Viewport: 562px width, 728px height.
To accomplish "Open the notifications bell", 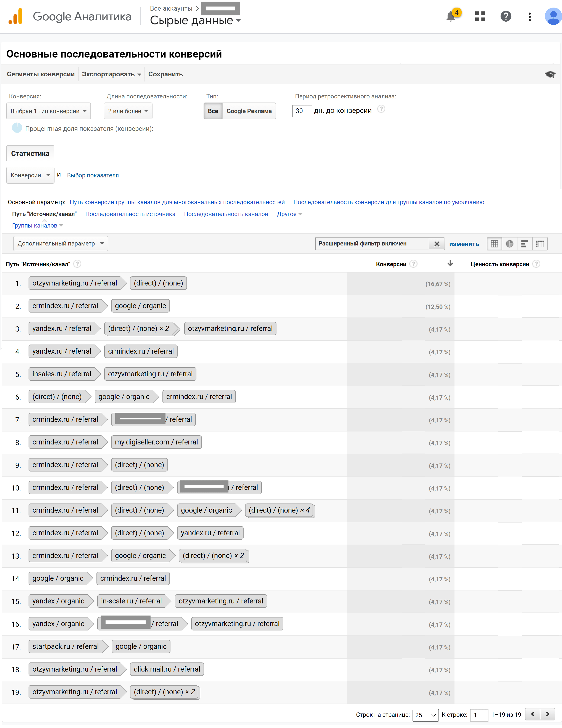I will pyautogui.click(x=451, y=16).
